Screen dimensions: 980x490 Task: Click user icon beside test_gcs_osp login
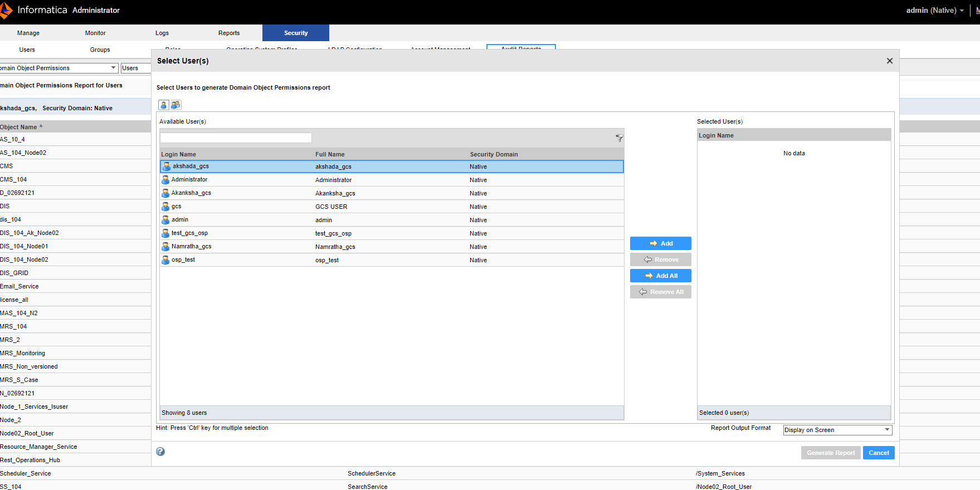[165, 233]
